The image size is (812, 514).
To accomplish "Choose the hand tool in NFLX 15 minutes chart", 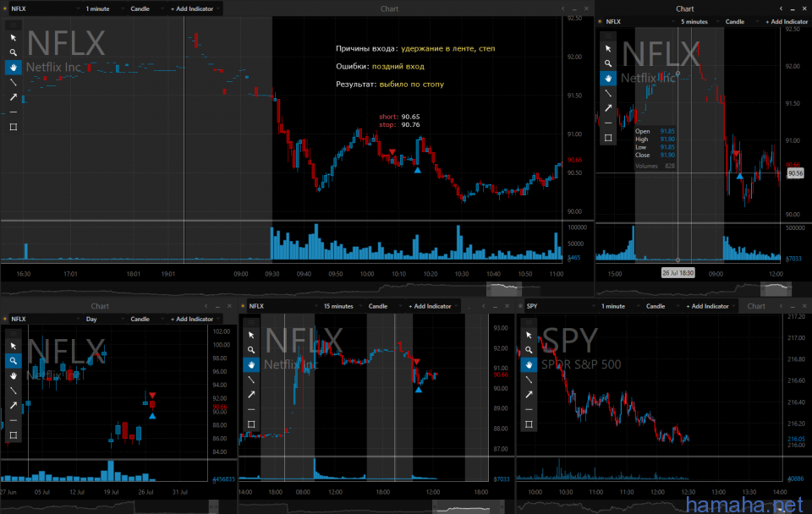I will pos(251,365).
